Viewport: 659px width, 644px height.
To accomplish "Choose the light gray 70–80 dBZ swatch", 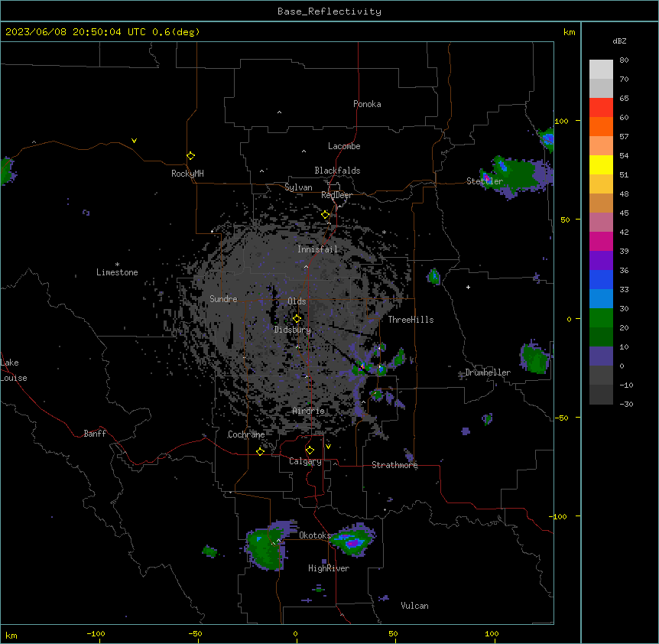I will point(601,70).
